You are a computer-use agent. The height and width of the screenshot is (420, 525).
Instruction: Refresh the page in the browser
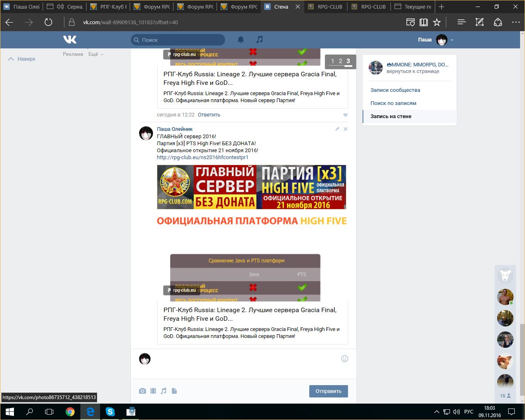tap(48, 22)
